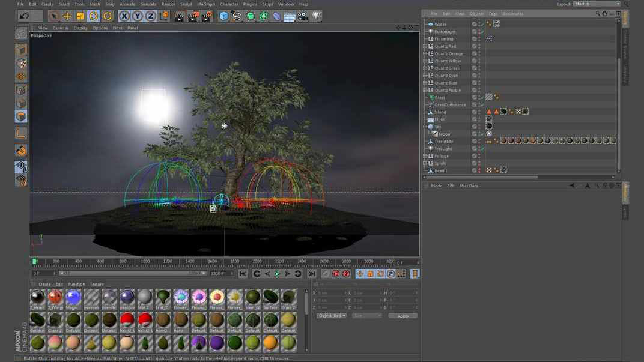
Task: Select the Move tool in toolbar
Action: (x=67, y=16)
